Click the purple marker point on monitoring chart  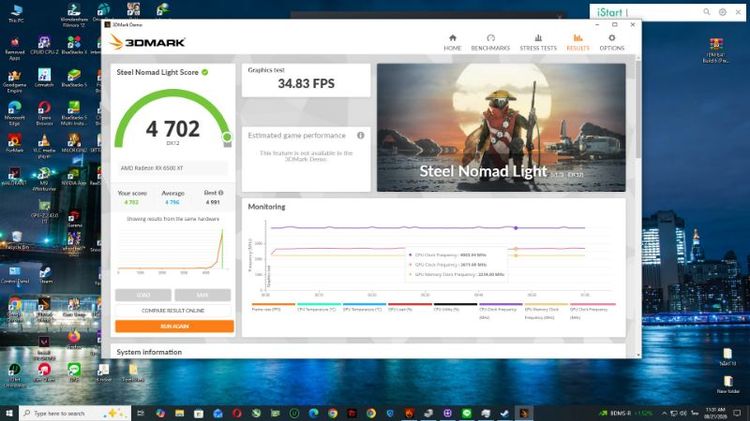[516, 228]
